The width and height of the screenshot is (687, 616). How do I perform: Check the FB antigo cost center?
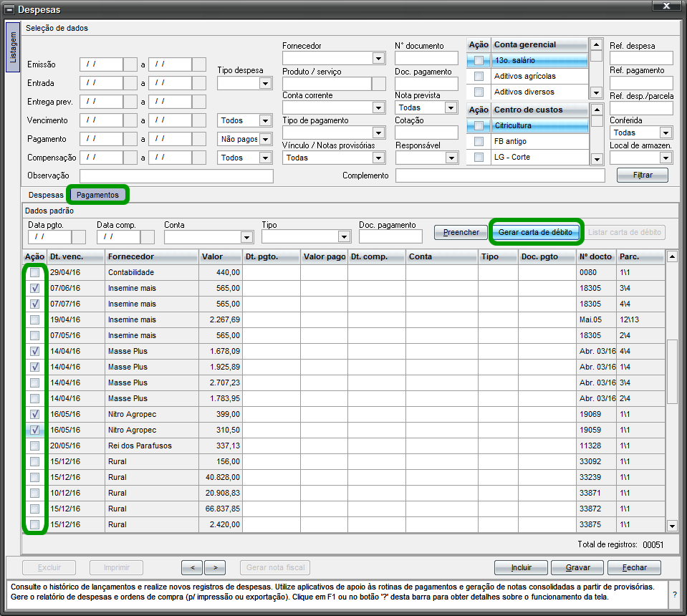coord(479,142)
